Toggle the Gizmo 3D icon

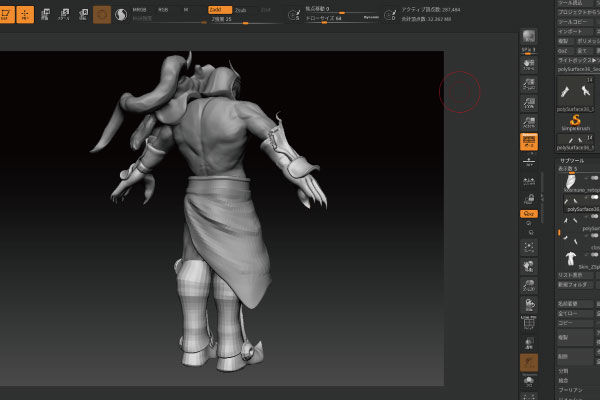click(102, 15)
